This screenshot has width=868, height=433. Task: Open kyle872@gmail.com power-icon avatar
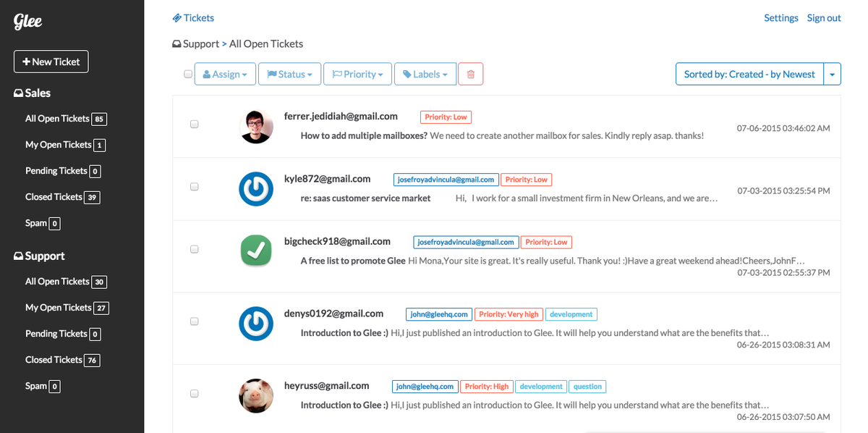[x=256, y=189]
